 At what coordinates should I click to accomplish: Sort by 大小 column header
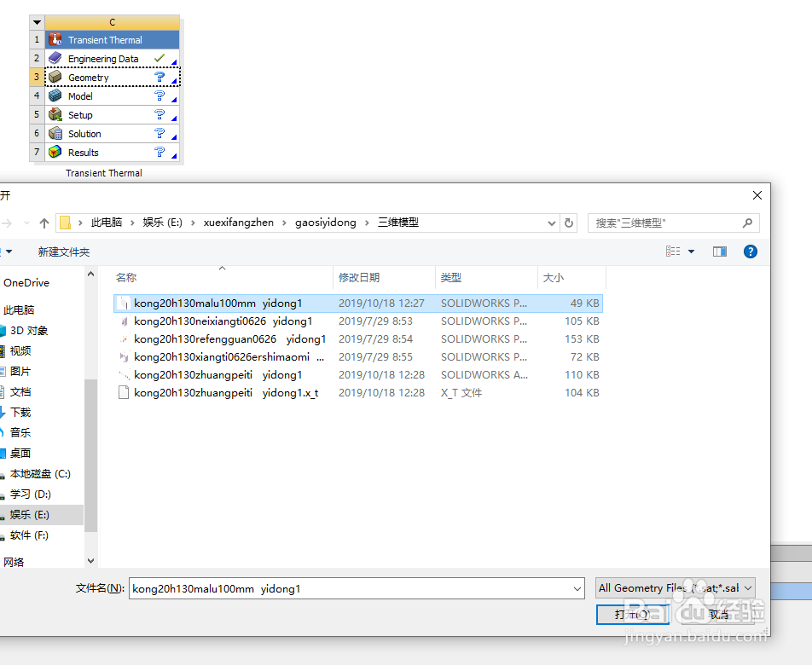pos(553,278)
